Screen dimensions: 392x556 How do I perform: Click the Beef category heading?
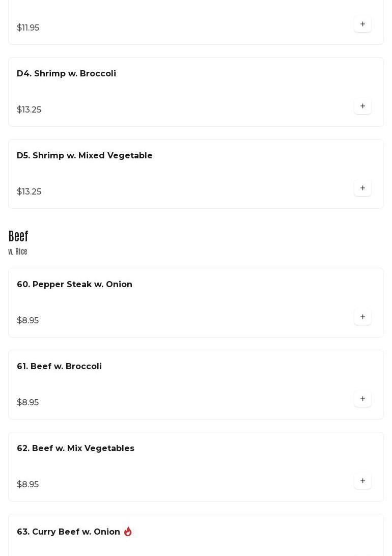18,236
